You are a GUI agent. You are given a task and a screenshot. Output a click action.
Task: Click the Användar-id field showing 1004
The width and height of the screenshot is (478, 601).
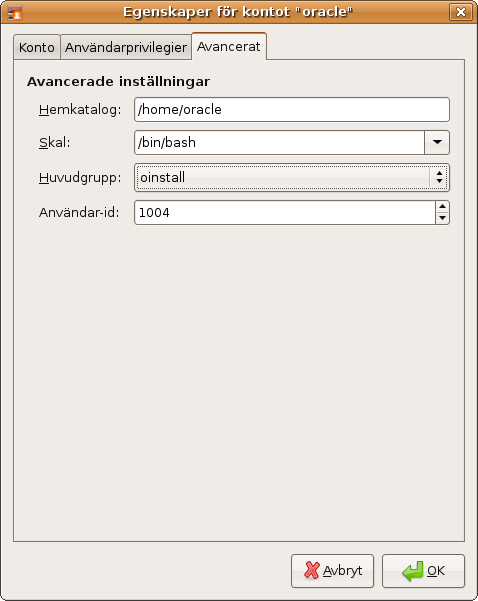click(285, 212)
